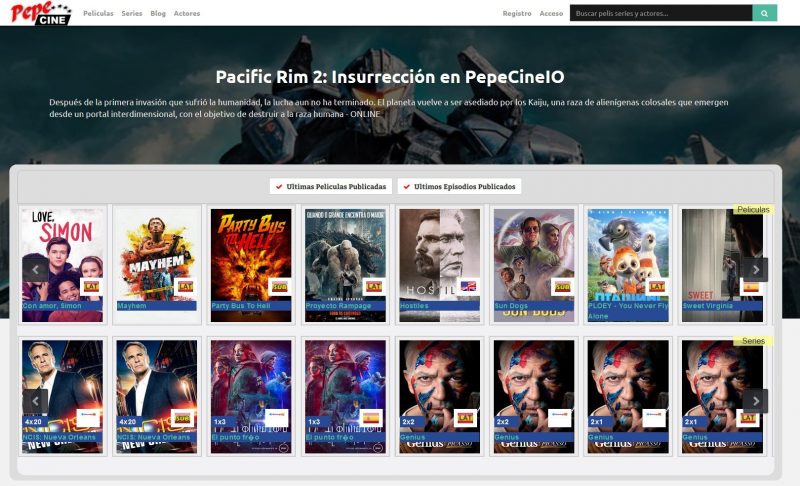800x486 pixels.
Task: Open the Series menu item
Action: [132, 13]
